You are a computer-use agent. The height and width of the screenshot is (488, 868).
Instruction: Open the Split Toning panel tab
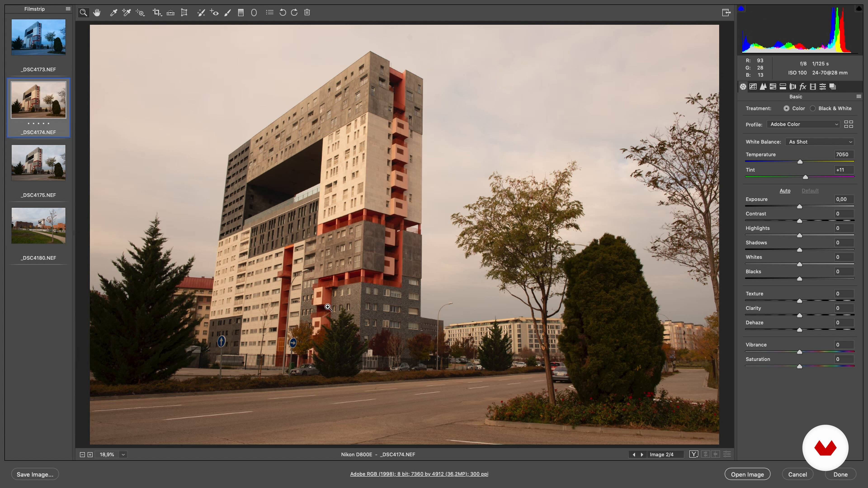click(783, 87)
